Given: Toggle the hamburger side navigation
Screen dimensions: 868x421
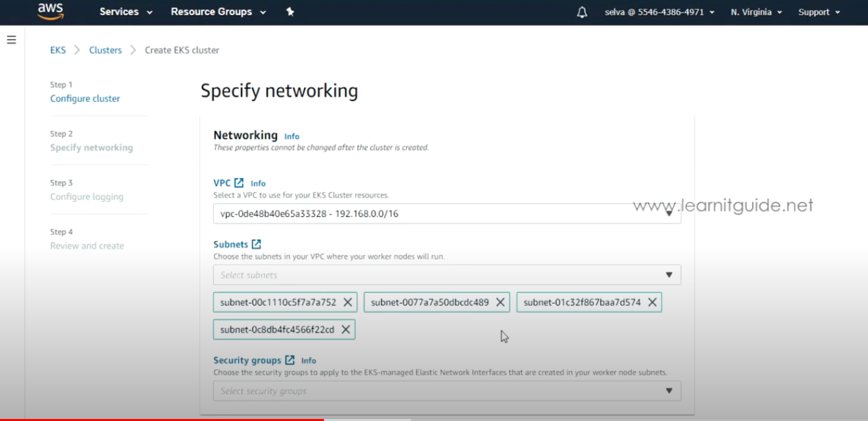Looking at the screenshot, I should [11, 40].
